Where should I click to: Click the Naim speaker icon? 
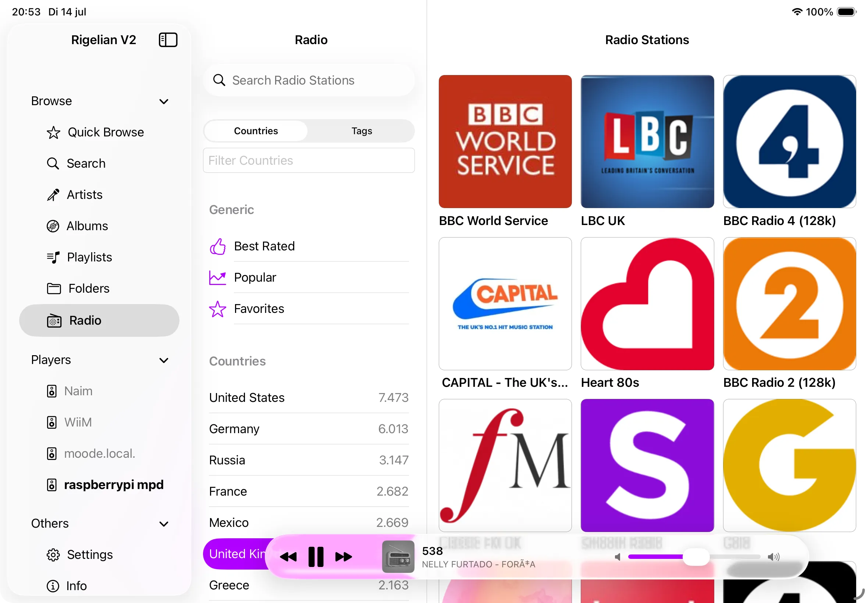pyautogui.click(x=52, y=391)
